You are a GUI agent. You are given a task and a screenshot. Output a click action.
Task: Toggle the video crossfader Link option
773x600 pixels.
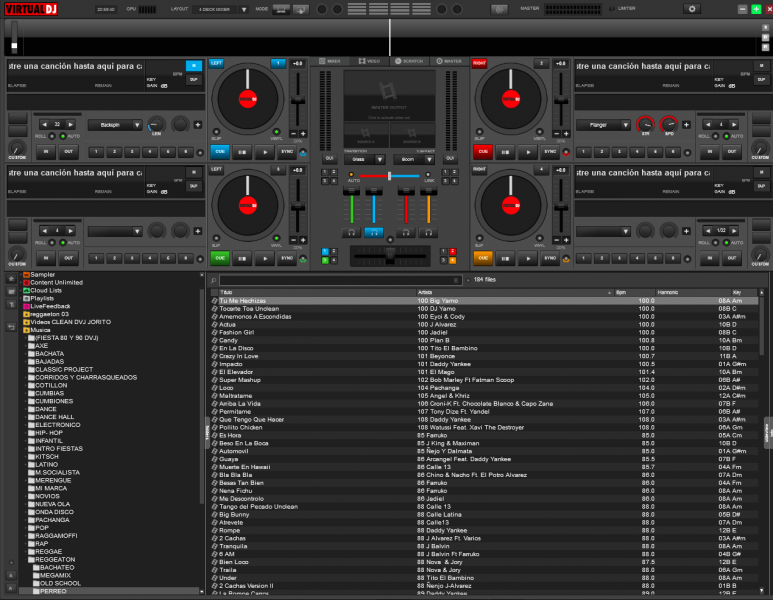tap(427, 175)
